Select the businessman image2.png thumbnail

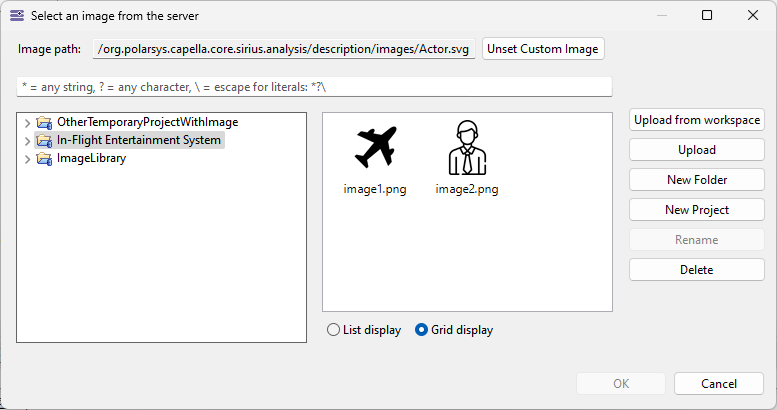coord(466,149)
